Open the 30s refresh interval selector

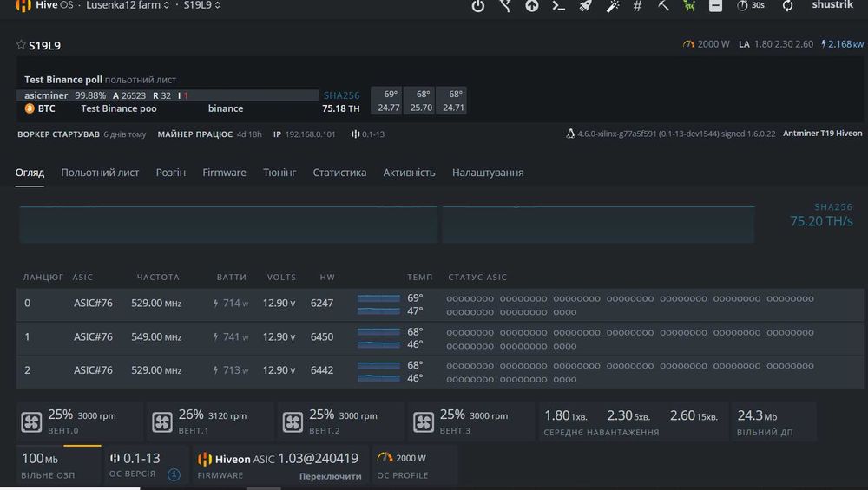(751, 5)
